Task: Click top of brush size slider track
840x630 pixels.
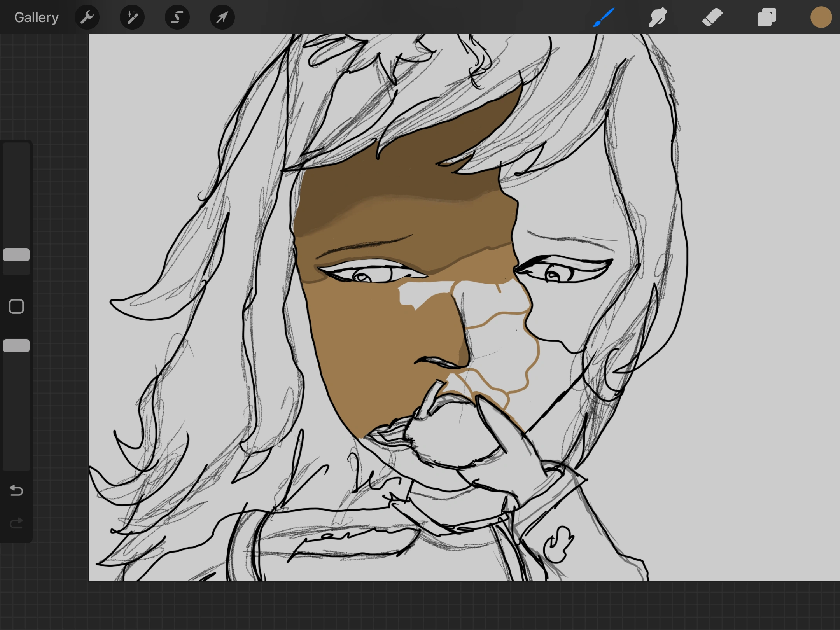Action: (16, 150)
